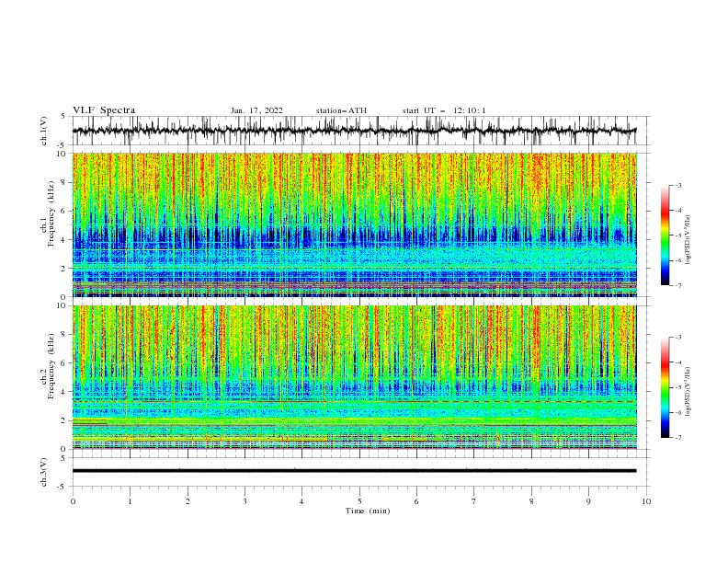
Task: Select the "start UT = 12:10:1" text
Action: (444, 110)
